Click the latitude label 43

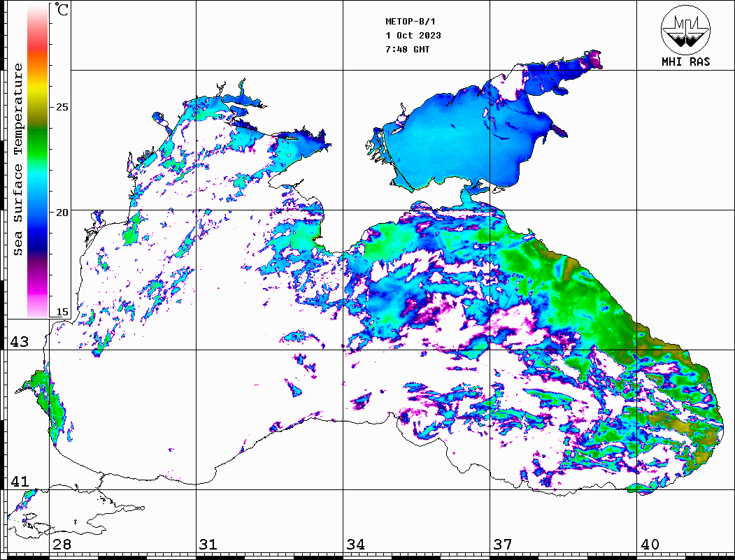[x=20, y=342]
